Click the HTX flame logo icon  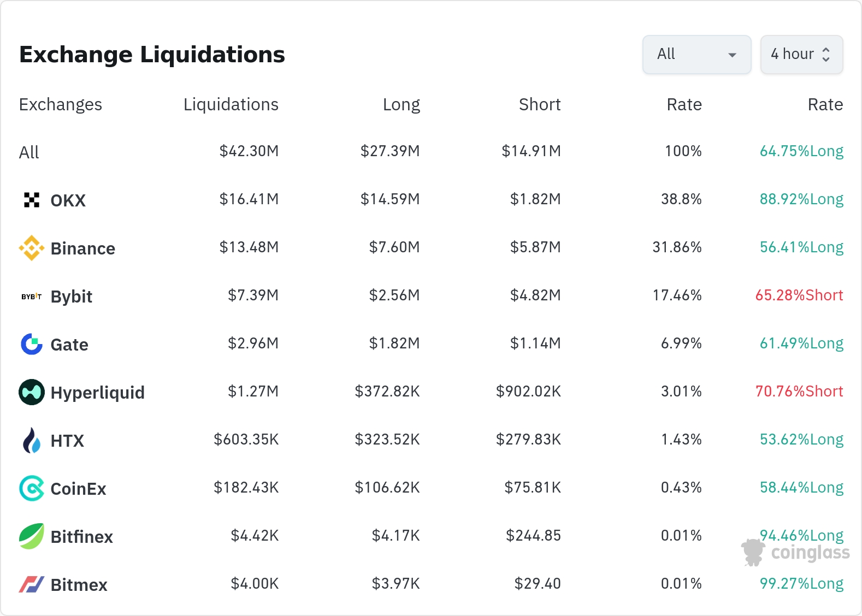[32, 440]
